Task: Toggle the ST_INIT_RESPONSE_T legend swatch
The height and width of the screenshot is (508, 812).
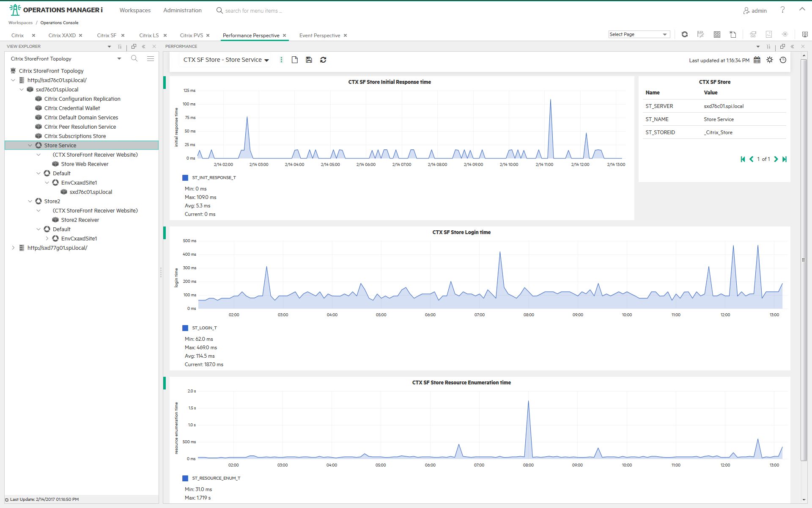Action: point(185,178)
